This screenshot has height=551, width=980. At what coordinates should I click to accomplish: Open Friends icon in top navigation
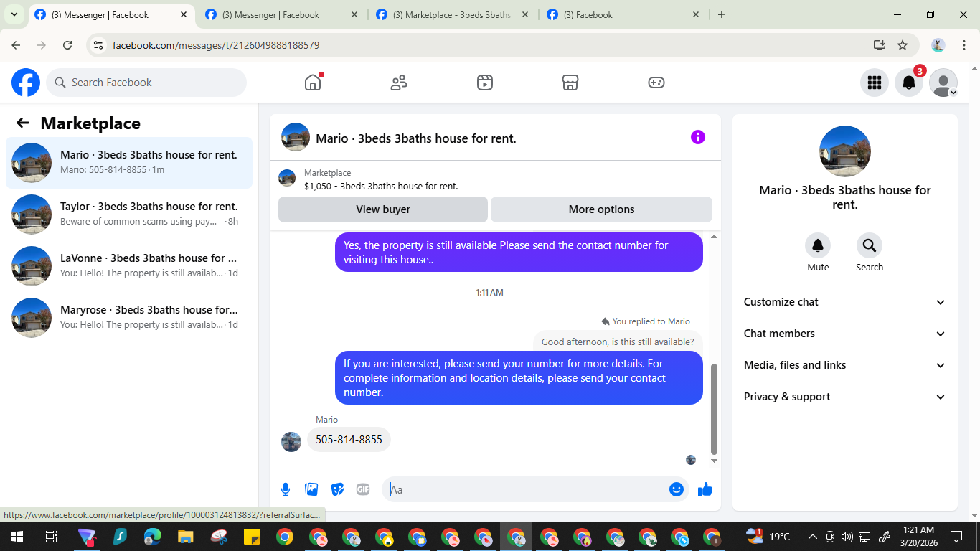[399, 83]
